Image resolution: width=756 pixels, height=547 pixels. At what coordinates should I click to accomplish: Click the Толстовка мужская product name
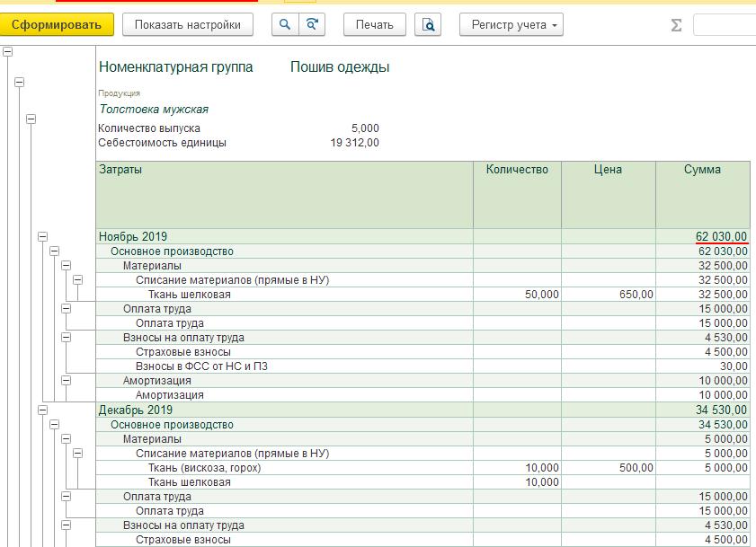click(x=154, y=110)
